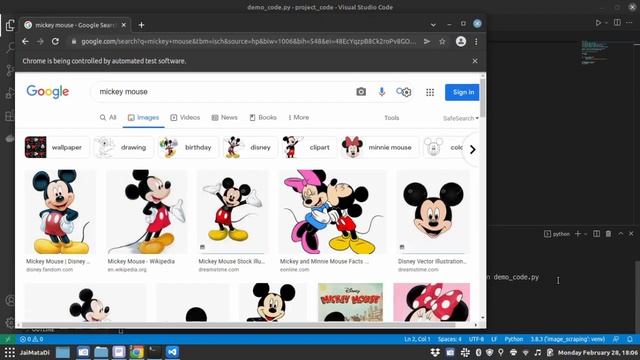Kill terminal trash icon

pyautogui.click(x=608, y=233)
